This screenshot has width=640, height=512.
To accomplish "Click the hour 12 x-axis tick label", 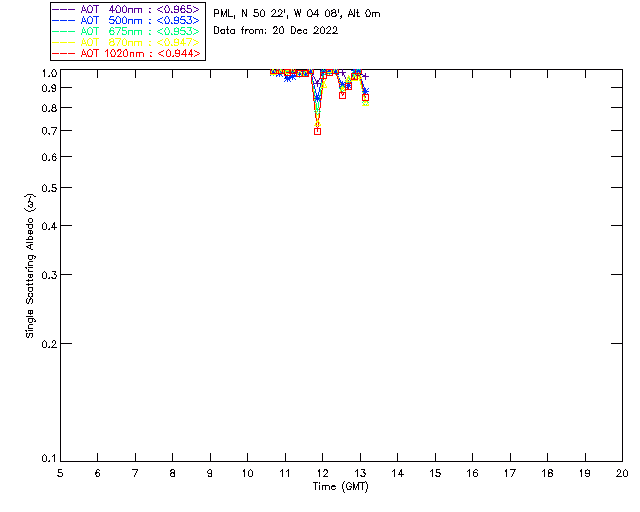I will (x=322, y=473).
